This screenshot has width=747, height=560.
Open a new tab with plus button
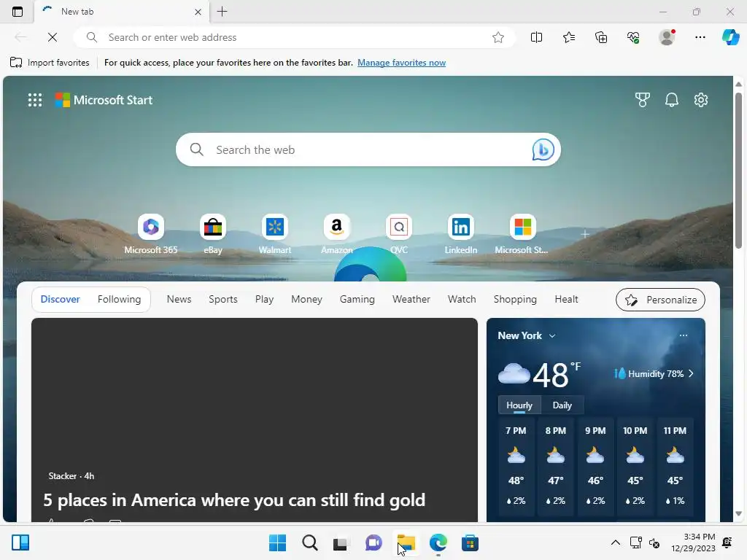[x=222, y=12]
